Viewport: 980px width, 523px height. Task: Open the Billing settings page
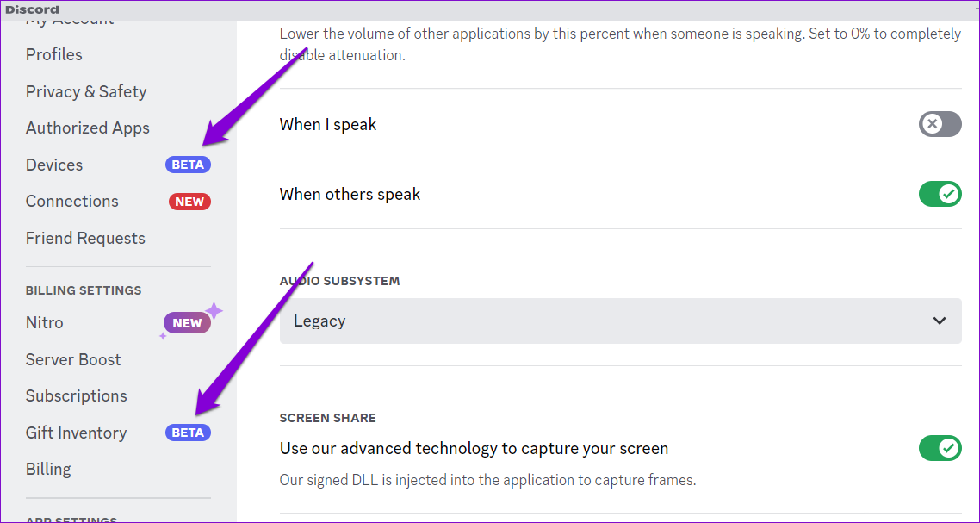pos(48,469)
